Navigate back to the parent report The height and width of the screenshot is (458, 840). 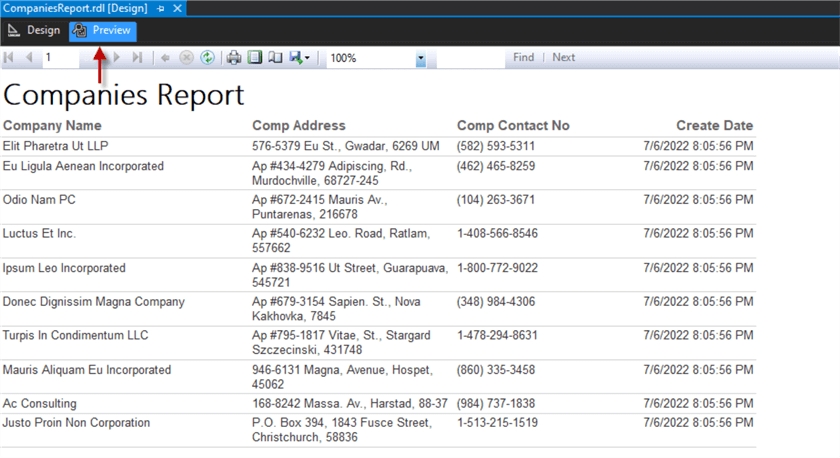[x=165, y=57]
